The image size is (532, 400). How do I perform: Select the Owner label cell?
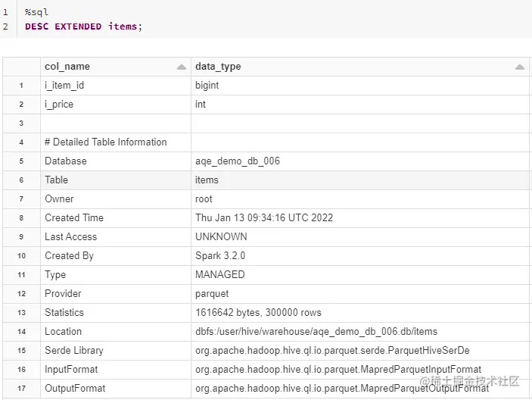click(x=116, y=199)
